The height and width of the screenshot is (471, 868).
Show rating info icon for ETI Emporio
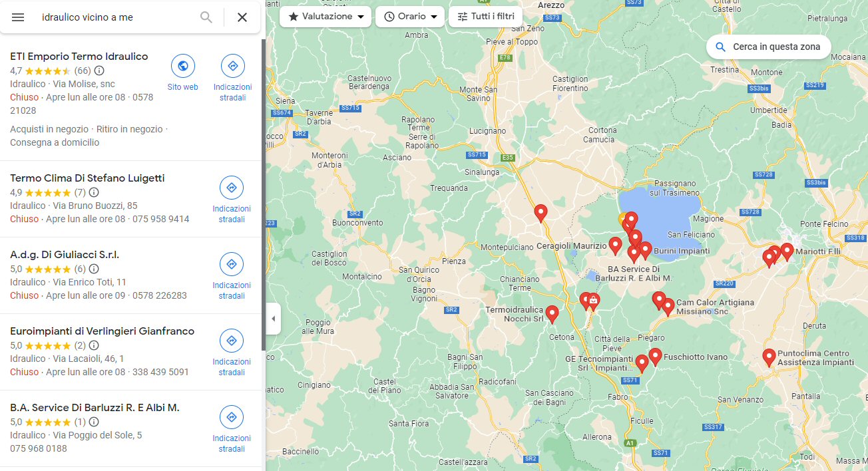coord(99,71)
